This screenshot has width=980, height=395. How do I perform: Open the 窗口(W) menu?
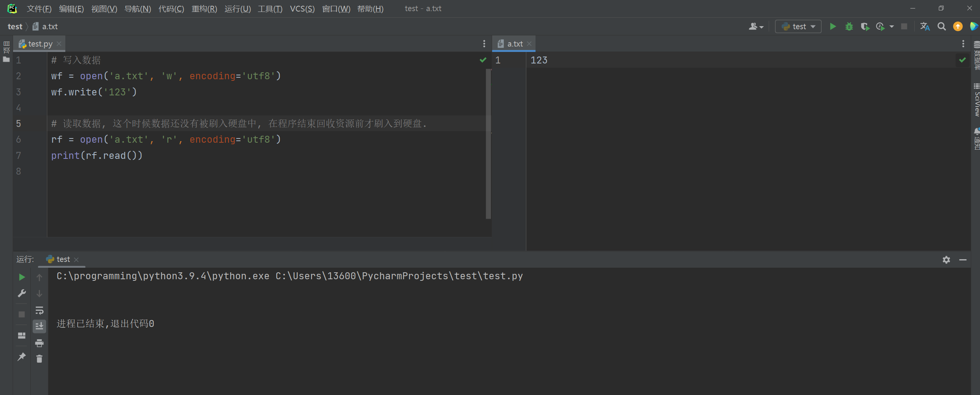tap(336, 8)
